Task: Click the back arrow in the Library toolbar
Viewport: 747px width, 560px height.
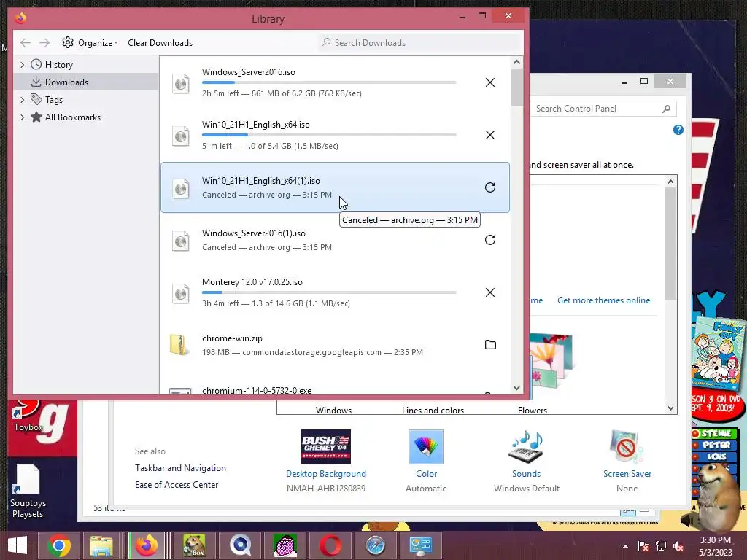Action: (26, 43)
